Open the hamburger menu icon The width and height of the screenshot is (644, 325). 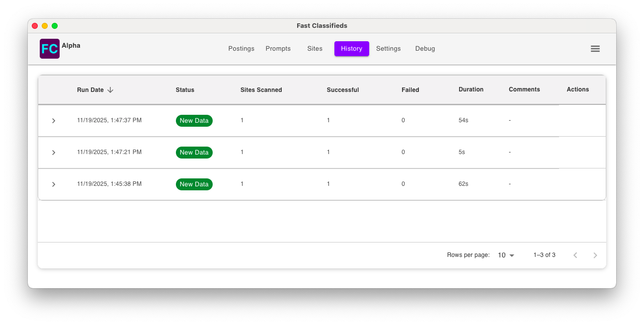pos(595,49)
